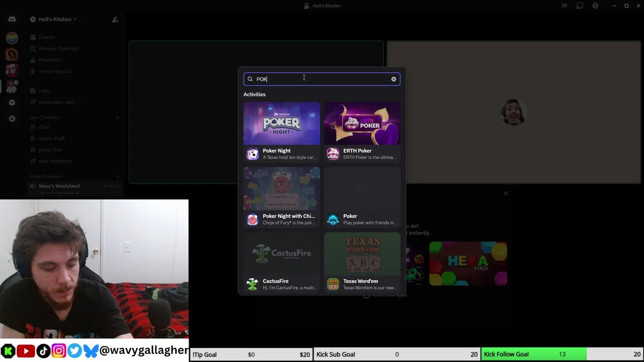The height and width of the screenshot is (362, 644).
Task: Collapse the Voice Channels category
Action: click(x=46, y=176)
